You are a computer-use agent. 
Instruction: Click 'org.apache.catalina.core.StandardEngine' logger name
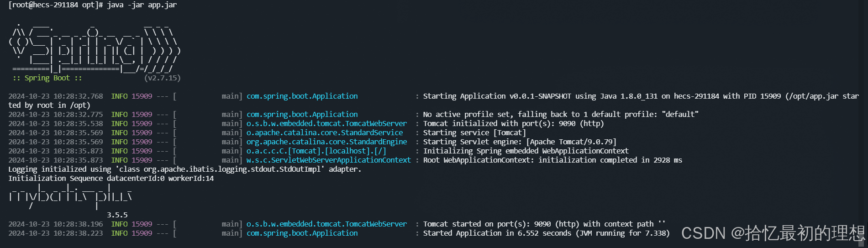(x=326, y=142)
